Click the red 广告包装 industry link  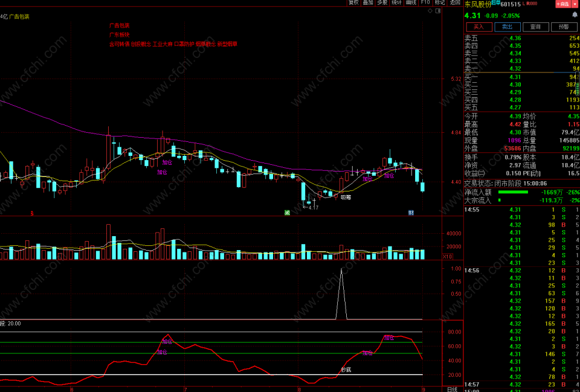click(x=120, y=25)
